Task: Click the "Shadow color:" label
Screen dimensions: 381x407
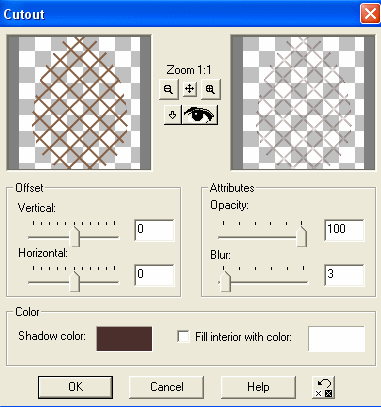Action: (x=52, y=336)
